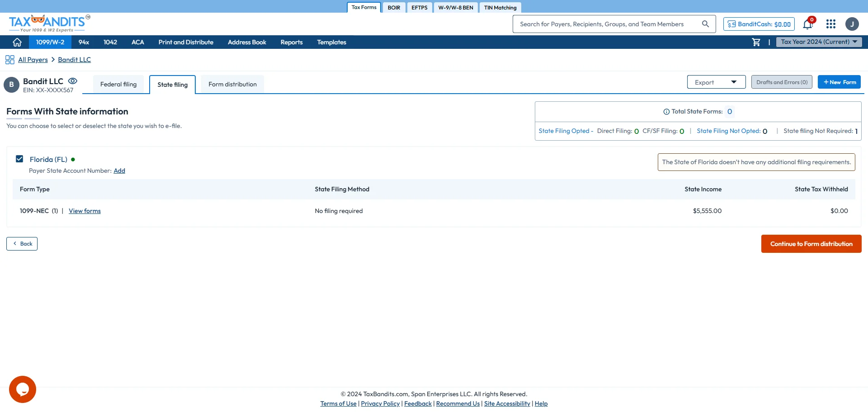Open Drafts and Errors (0)
868x412 pixels.
(x=782, y=82)
